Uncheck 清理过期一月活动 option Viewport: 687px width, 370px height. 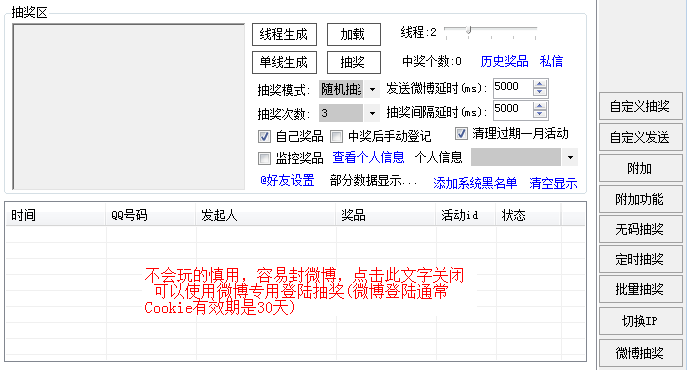pyautogui.click(x=461, y=133)
